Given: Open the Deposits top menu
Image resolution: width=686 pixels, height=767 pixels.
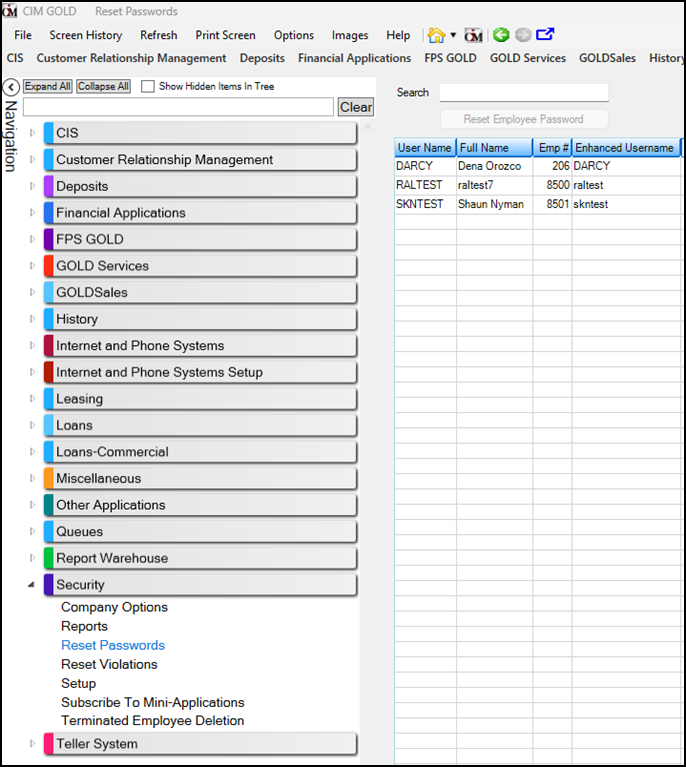Looking at the screenshot, I should [262, 58].
